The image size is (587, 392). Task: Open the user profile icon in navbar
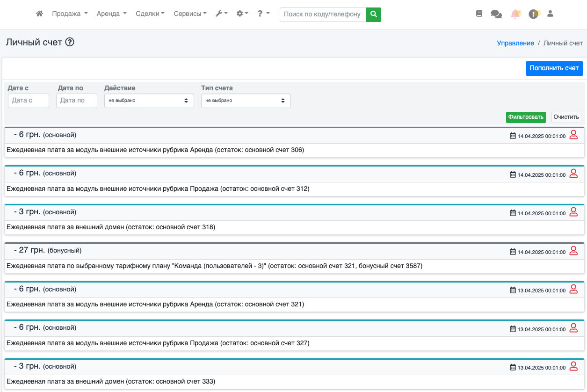(x=550, y=14)
